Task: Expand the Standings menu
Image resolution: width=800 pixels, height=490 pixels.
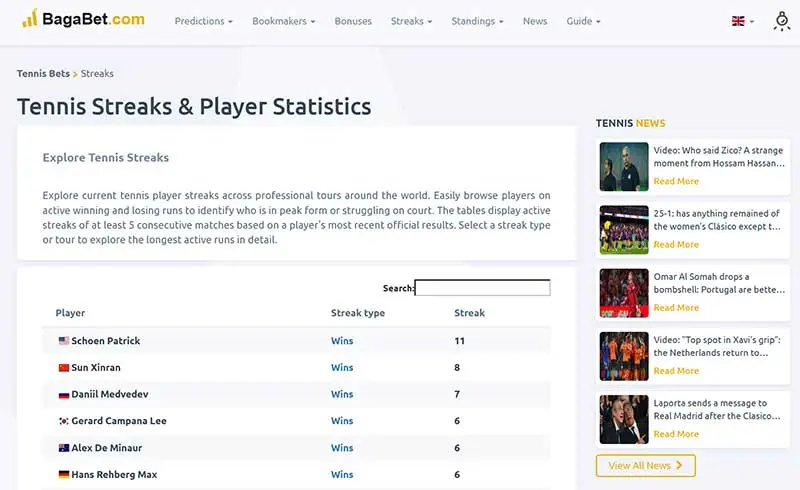Action: [x=477, y=21]
